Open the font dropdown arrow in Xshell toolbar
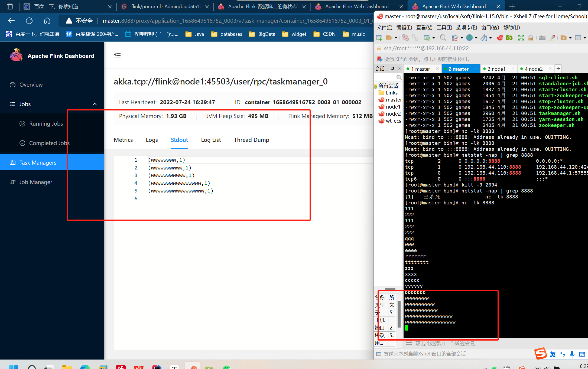Viewport: 588px width, 369px height. (x=490, y=38)
